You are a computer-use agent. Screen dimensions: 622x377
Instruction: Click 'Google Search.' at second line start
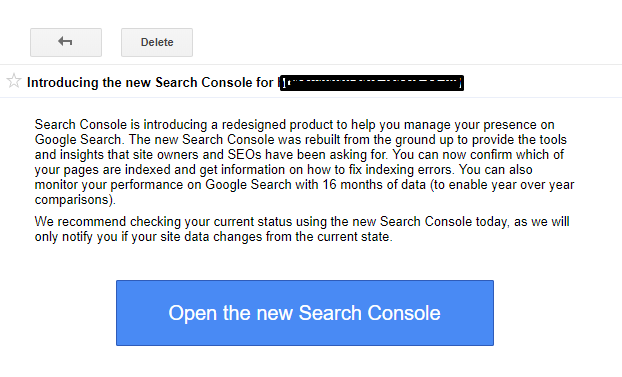tap(78, 140)
